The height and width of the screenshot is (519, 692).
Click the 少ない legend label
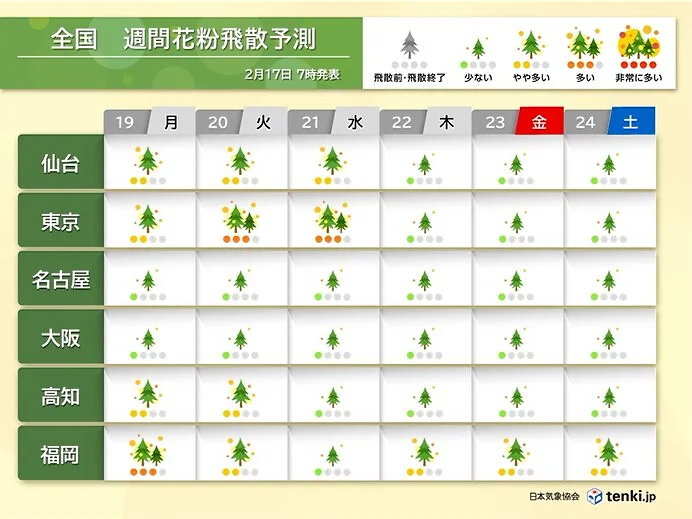[x=478, y=78]
